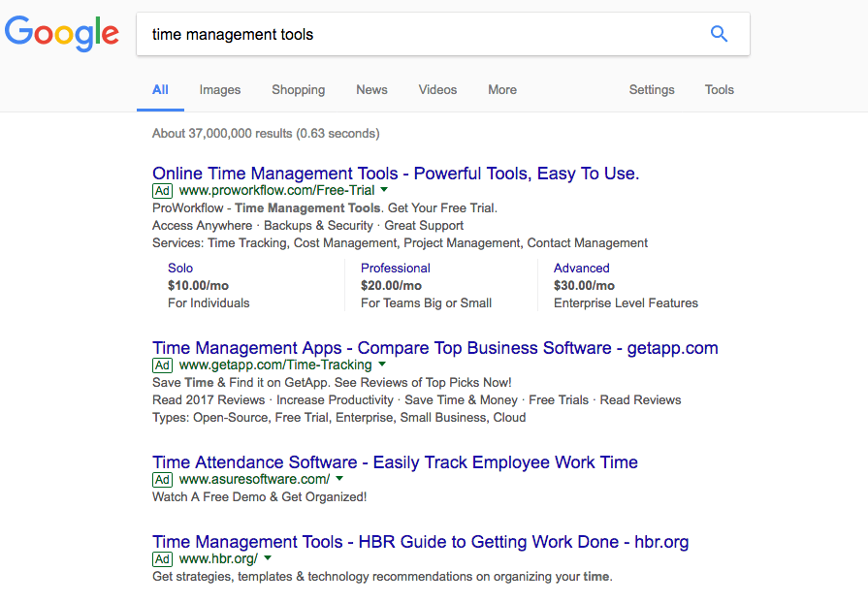Open the Settings menu

tap(652, 90)
